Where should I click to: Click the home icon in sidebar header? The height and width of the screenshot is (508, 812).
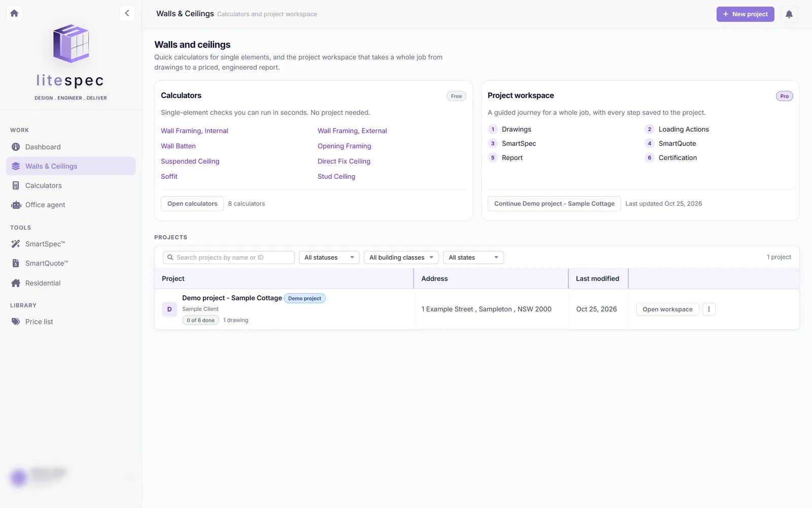point(14,13)
